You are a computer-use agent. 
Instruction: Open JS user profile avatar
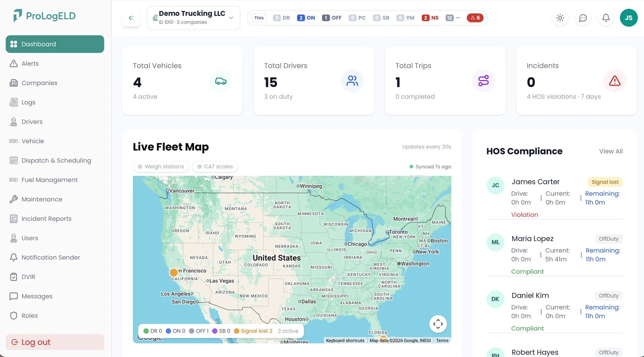coord(629,18)
